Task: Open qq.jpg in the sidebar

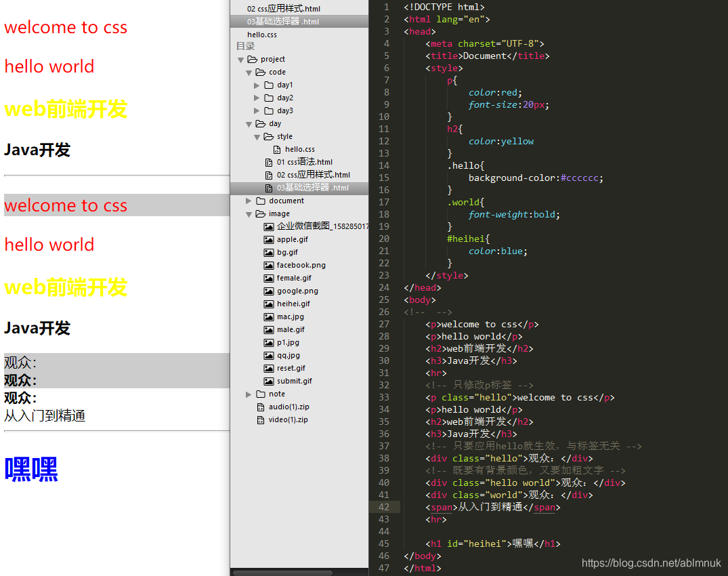Action: pos(288,356)
